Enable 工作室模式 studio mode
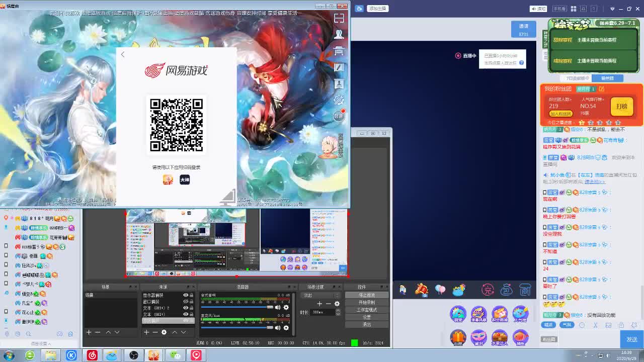The image size is (644, 362). [367, 310]
